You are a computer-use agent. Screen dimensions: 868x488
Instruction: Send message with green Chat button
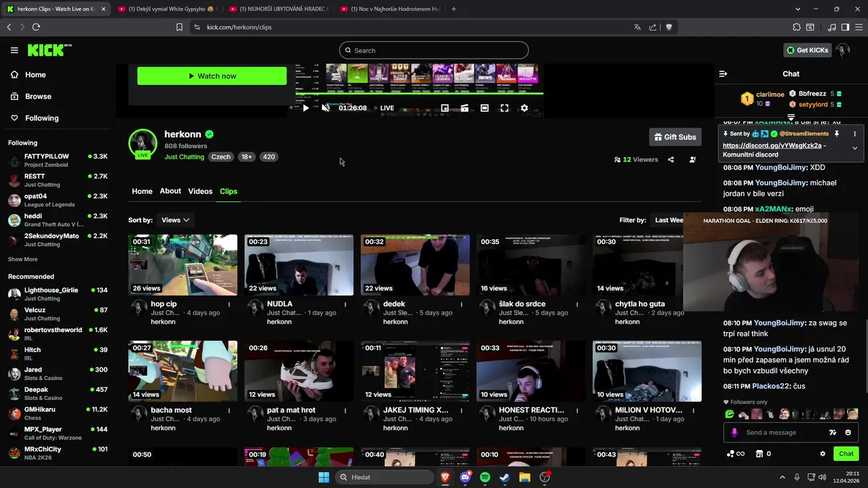[846, 454]
